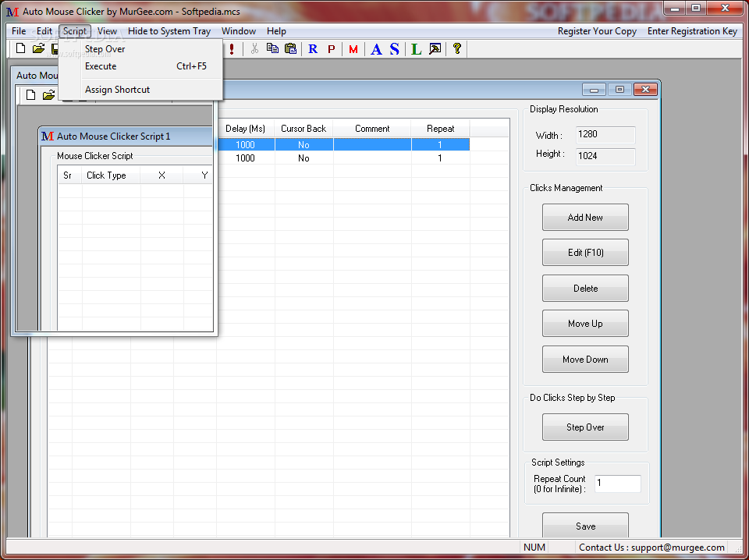
Task: Click Auto Mouse Clicker Script 1 title bar
Action: (126, 136)
